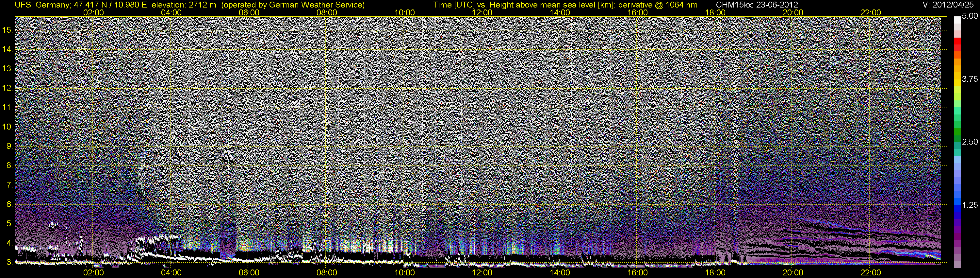Image resolution: width=980 pixels, height=278 pixels.
Task: Click the '04:00' label on the lower time axis
Action: coord(171,273)
